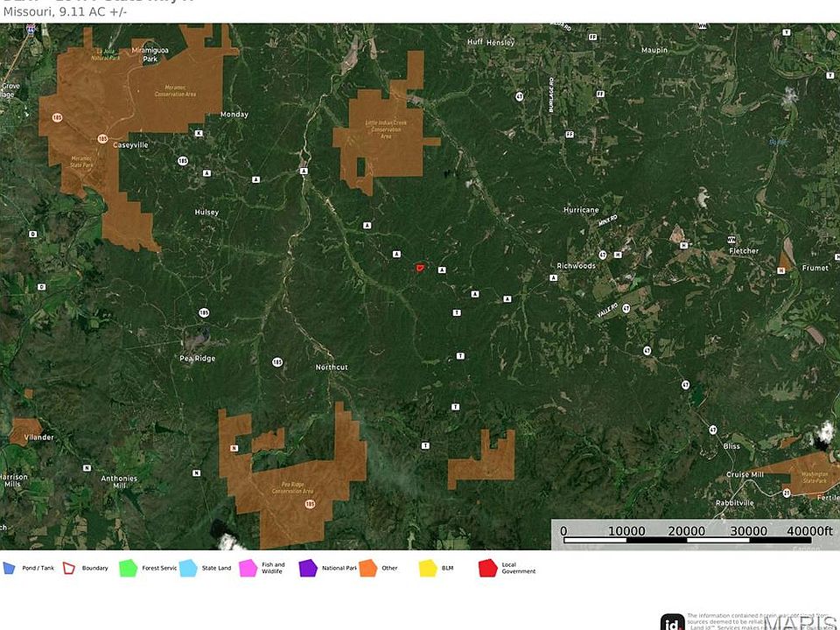Click the purple National Park legend swatch
The image size is (840, 630).
[307, 568]
